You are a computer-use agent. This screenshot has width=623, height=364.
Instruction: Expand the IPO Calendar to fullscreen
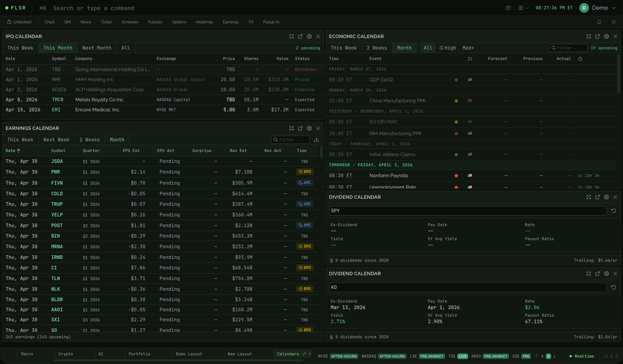pos(292,36)
